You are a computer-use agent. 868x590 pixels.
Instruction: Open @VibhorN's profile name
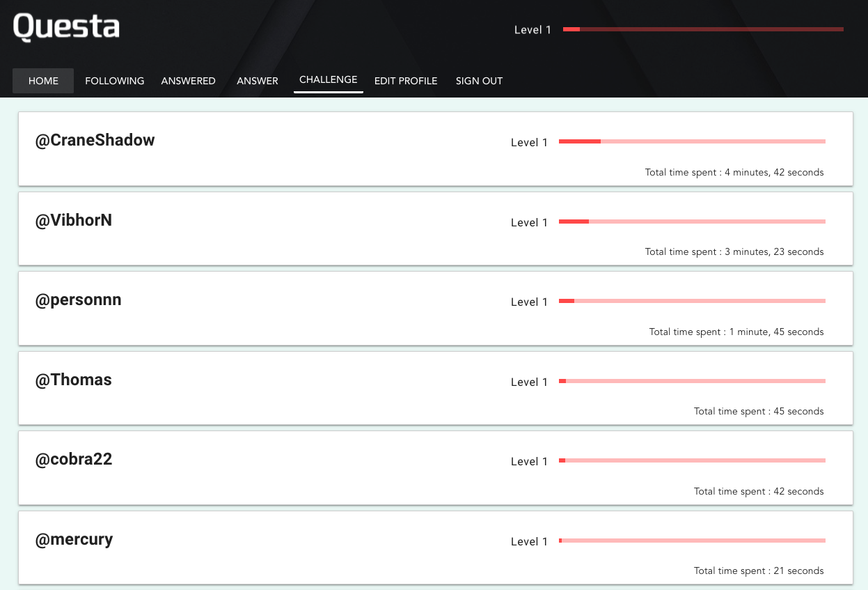[74, 220]
